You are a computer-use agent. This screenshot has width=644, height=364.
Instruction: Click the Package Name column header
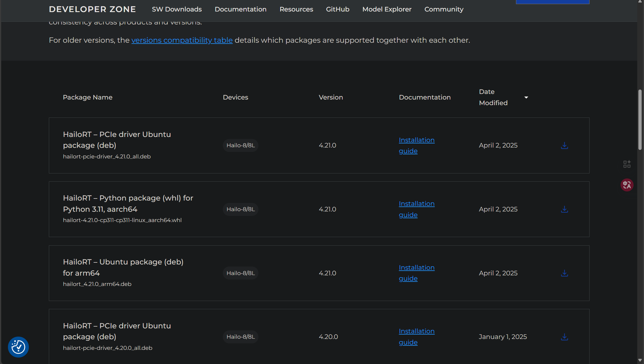87,97
